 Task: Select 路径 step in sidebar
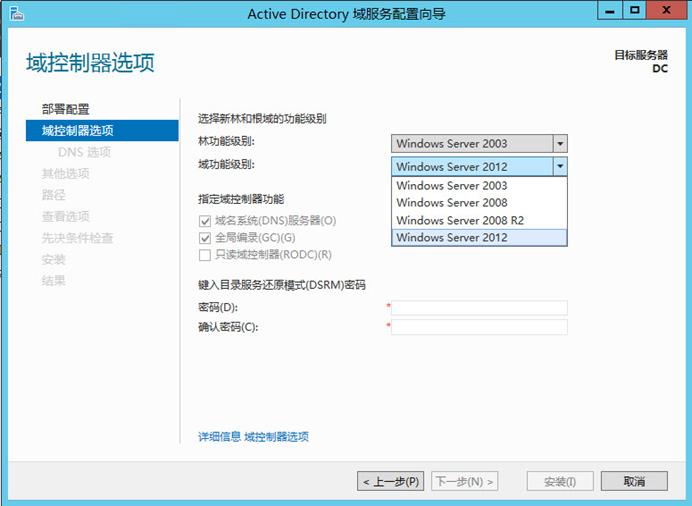coord(53,195)
